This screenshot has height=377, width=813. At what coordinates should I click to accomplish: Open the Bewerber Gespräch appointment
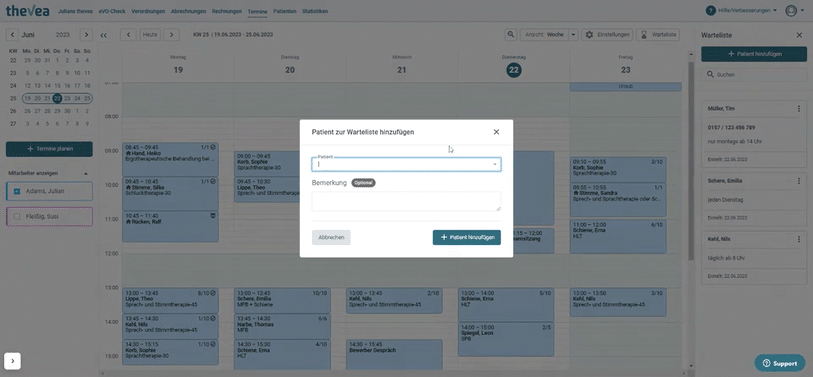[394, 355]
